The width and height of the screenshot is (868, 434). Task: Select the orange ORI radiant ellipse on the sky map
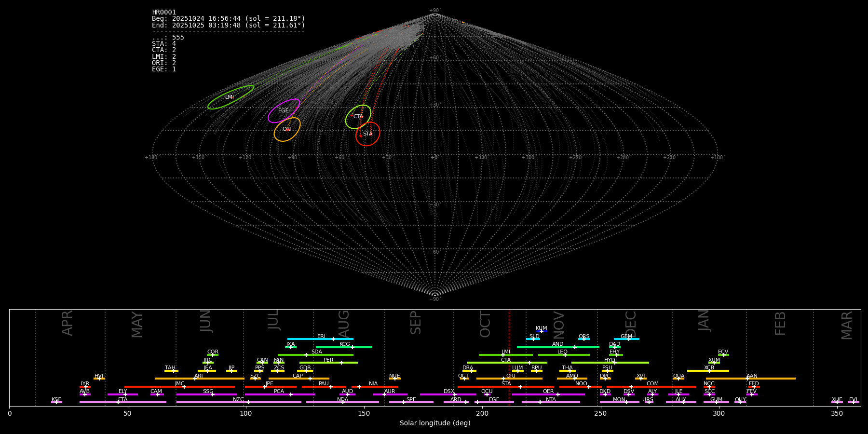287,129
